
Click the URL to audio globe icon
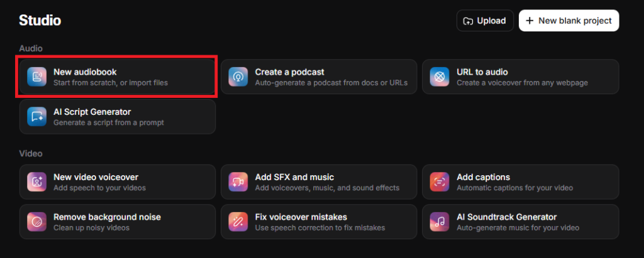(x=440, y=77)
